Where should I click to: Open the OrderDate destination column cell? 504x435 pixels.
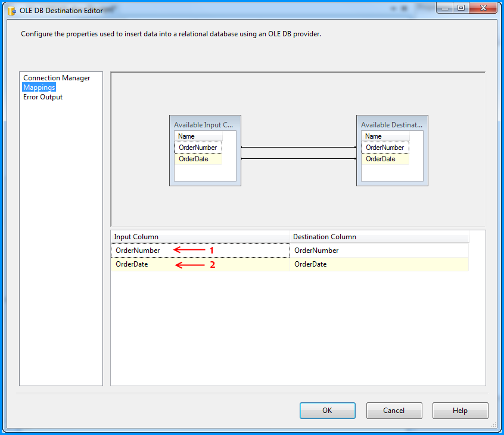point(379,264)
